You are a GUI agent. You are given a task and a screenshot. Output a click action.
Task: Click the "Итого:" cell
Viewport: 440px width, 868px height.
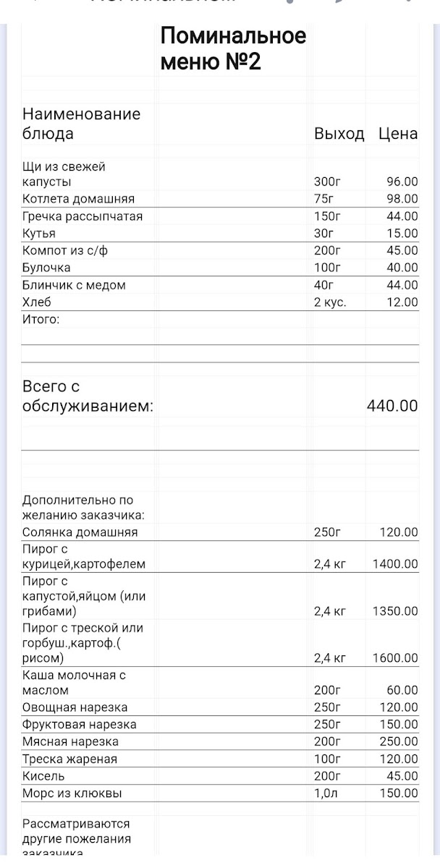point(41,320)
